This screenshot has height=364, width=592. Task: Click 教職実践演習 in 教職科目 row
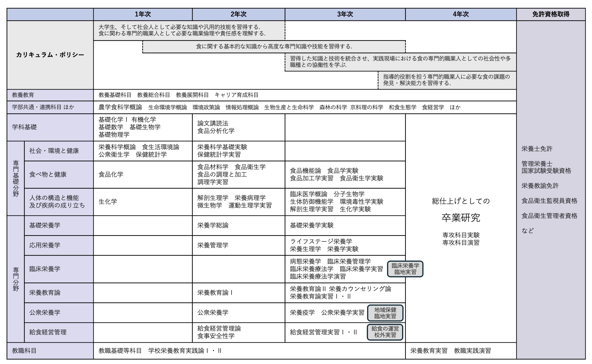point(472,351)
